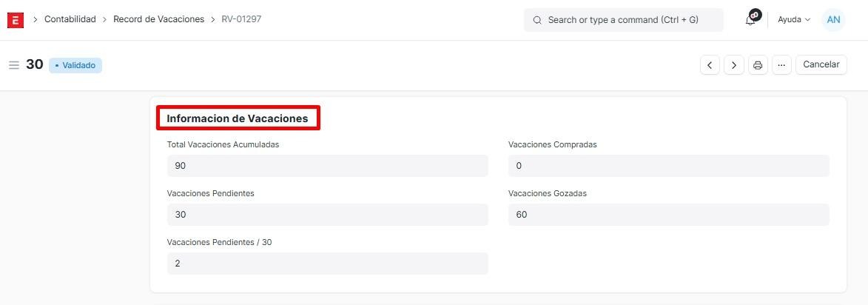Screen dimensions: 868x305
Task: Go to the previous record arrow
Action: click(x=710, y=65)
